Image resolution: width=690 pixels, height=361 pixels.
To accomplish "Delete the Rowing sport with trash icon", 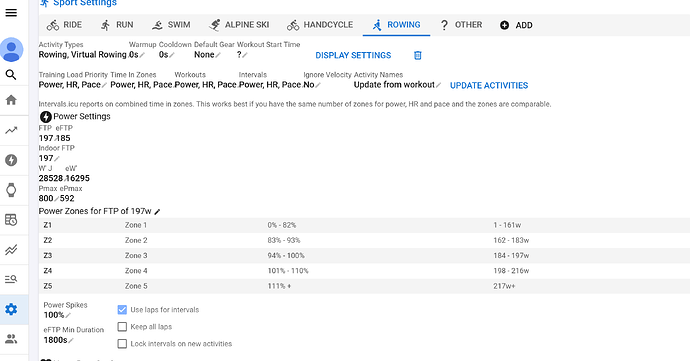I will [x=418, y=55].
